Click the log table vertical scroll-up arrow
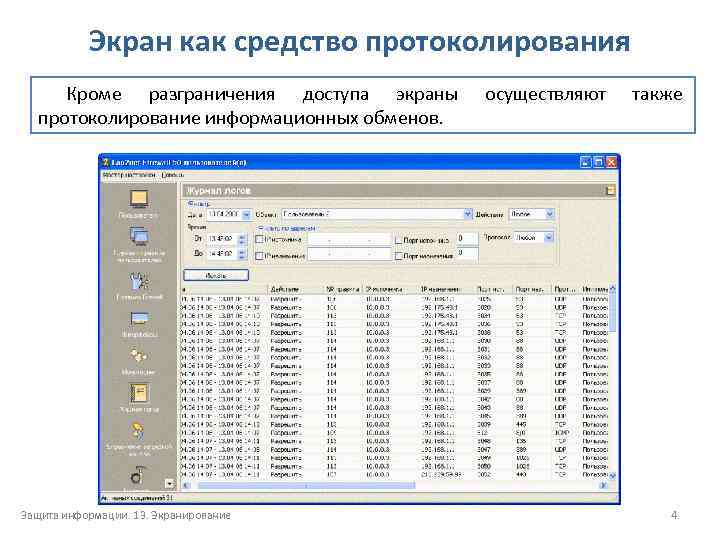Image resolution: width=720 pixels, height=540 pixels. tap(612, 289)
